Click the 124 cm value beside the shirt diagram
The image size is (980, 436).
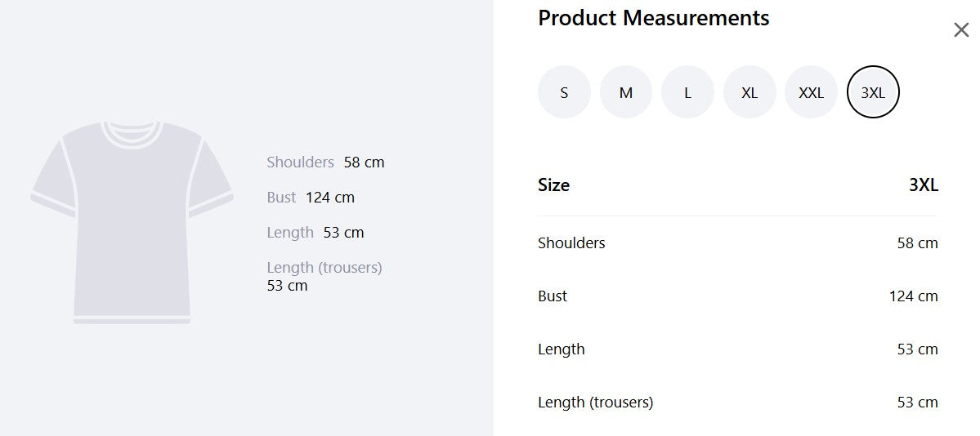coord(330,198)
